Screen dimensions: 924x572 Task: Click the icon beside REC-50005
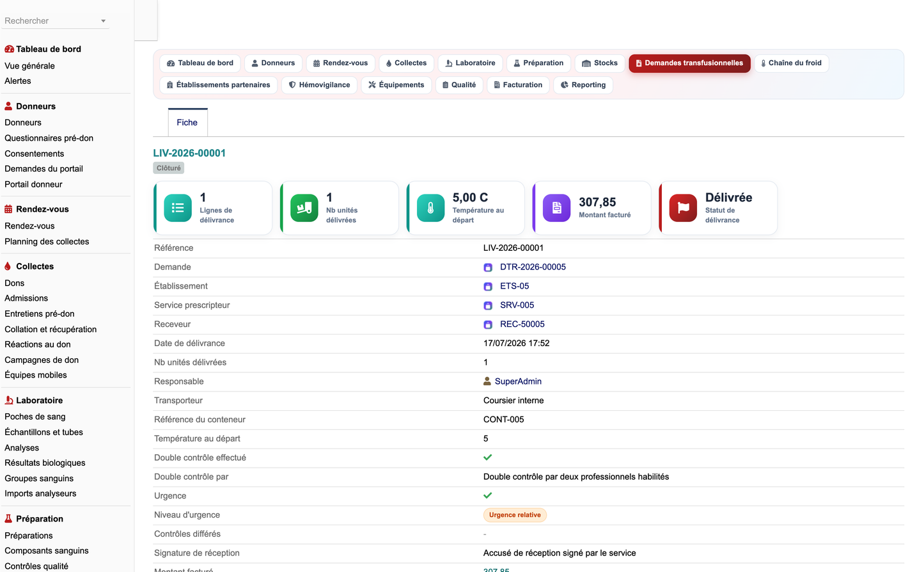488,325
